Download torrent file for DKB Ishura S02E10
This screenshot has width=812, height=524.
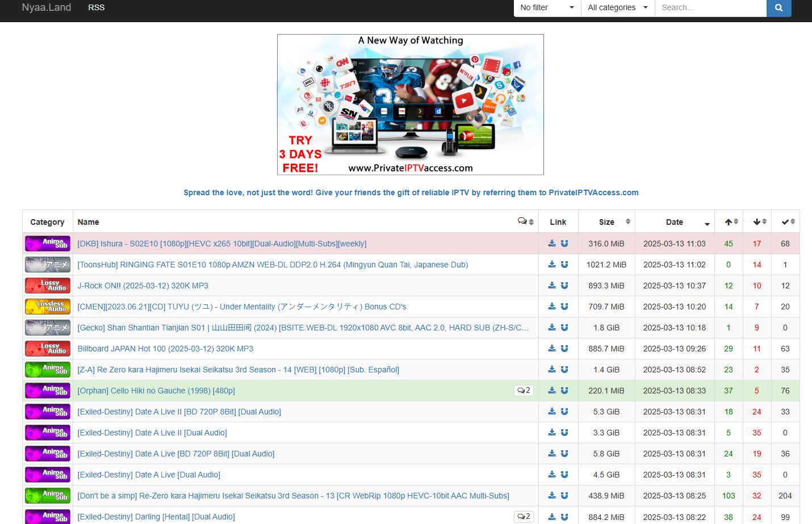552,244
